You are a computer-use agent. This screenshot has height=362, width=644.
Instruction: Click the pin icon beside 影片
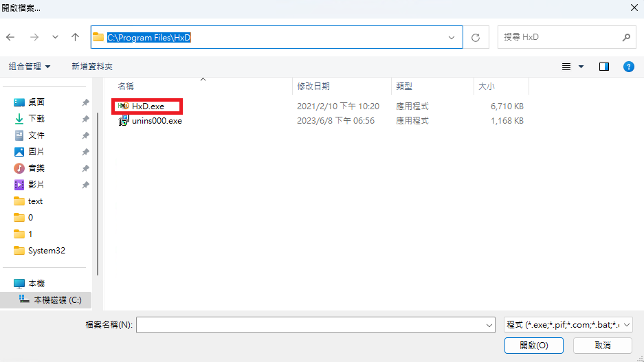pyautogui.click(x=85, y=184)
